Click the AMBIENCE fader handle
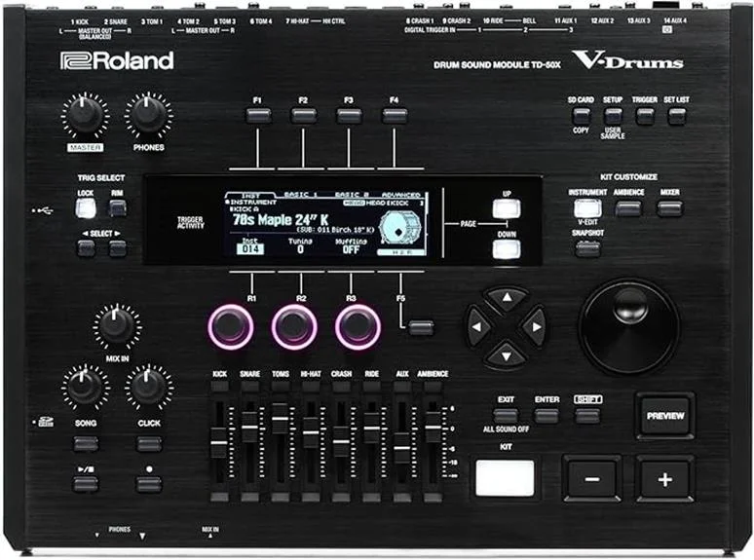The width and height of the screenshot is (754, 560). tap(433, 427)
